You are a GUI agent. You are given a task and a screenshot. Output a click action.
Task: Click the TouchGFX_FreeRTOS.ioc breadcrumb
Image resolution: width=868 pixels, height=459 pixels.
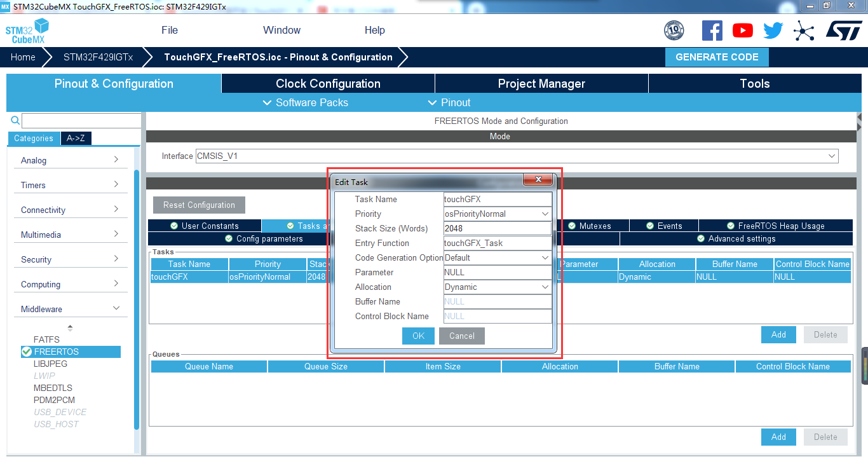[278, 57]
